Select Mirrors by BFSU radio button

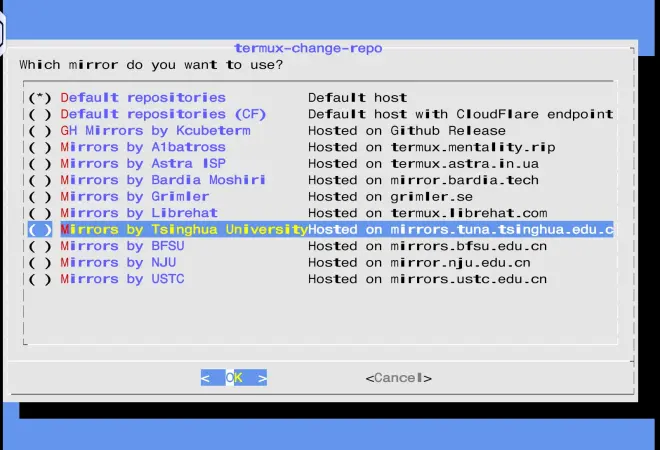click(x=40, y=246)
